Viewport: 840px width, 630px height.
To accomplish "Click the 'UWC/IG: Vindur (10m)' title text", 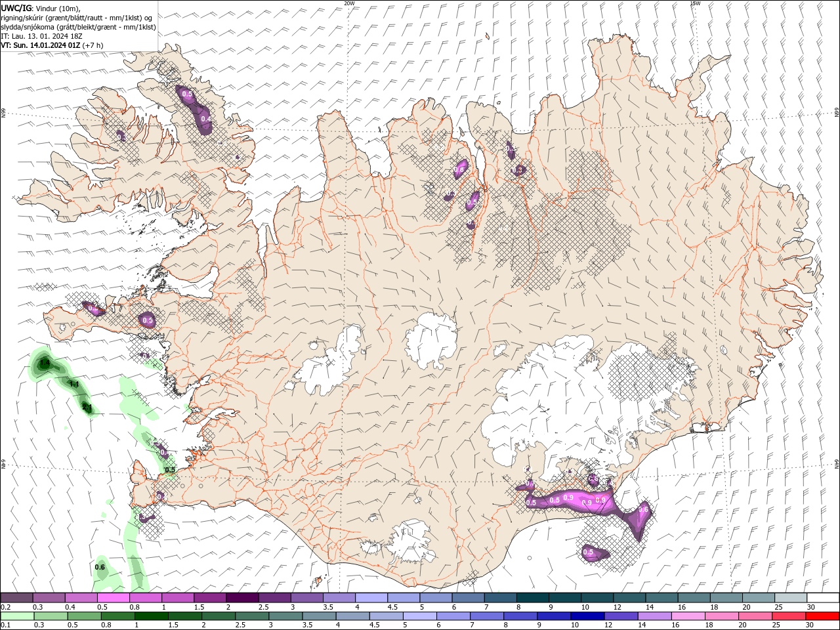I will click(40, 8).
